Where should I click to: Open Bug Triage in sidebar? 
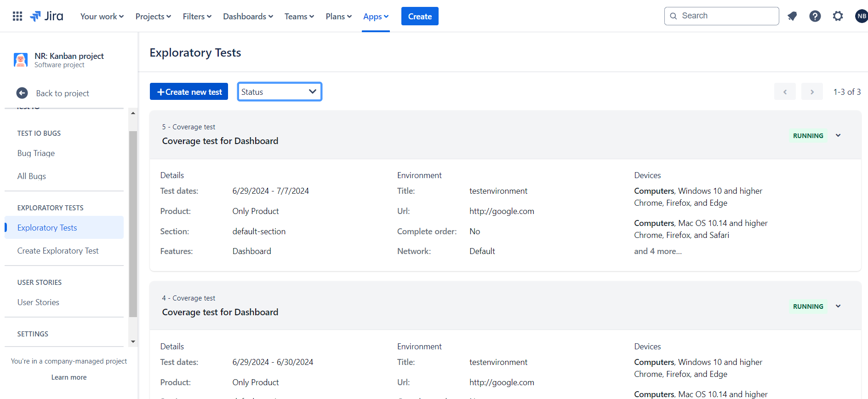[x=36, y=153]
